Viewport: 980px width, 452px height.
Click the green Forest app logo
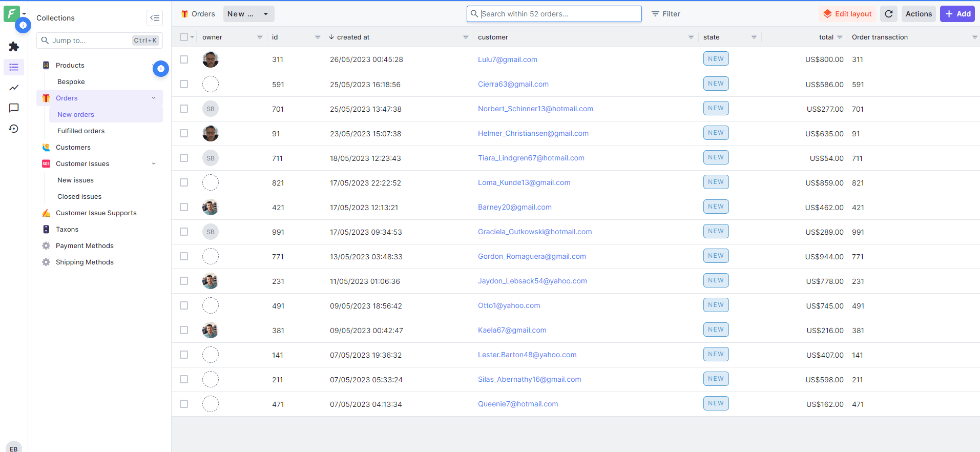point(11,14)
